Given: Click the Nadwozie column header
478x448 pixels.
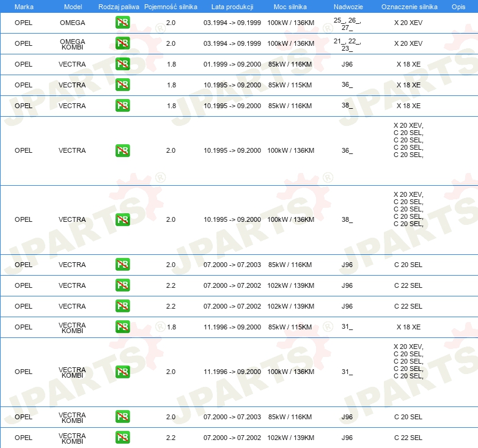Looking at the screenshot, I should 347,6.
